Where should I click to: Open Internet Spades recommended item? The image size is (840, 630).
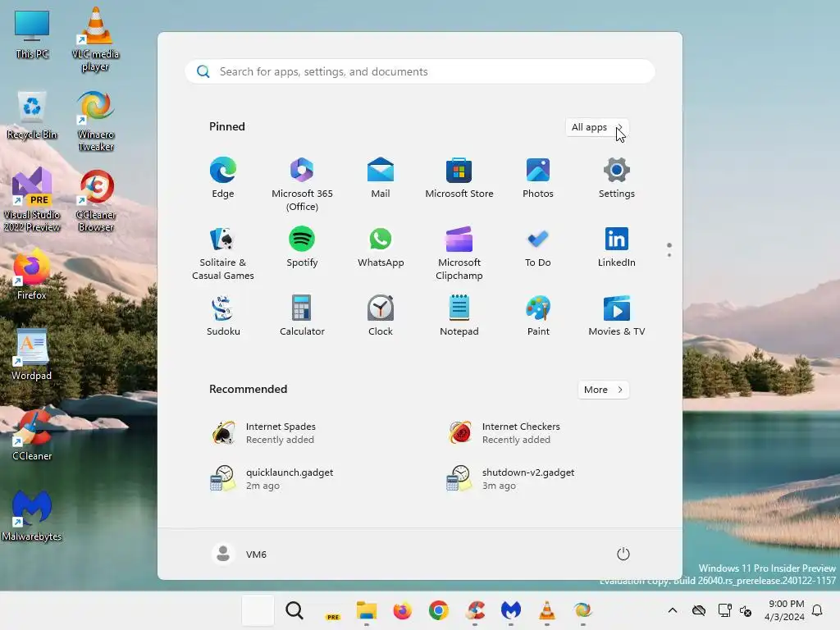pos(263,433)
